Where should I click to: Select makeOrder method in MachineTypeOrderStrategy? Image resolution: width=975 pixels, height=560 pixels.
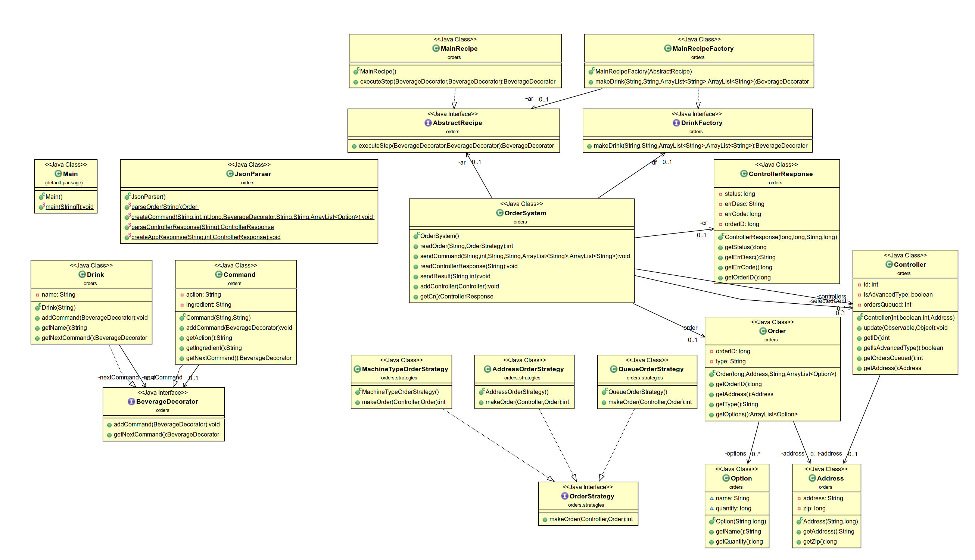[404, 402]
